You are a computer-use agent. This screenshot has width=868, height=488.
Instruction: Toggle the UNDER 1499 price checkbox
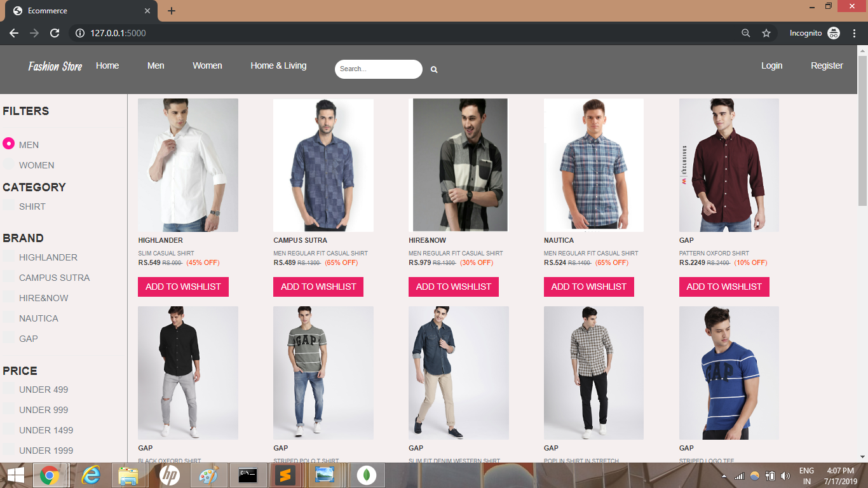8,429
